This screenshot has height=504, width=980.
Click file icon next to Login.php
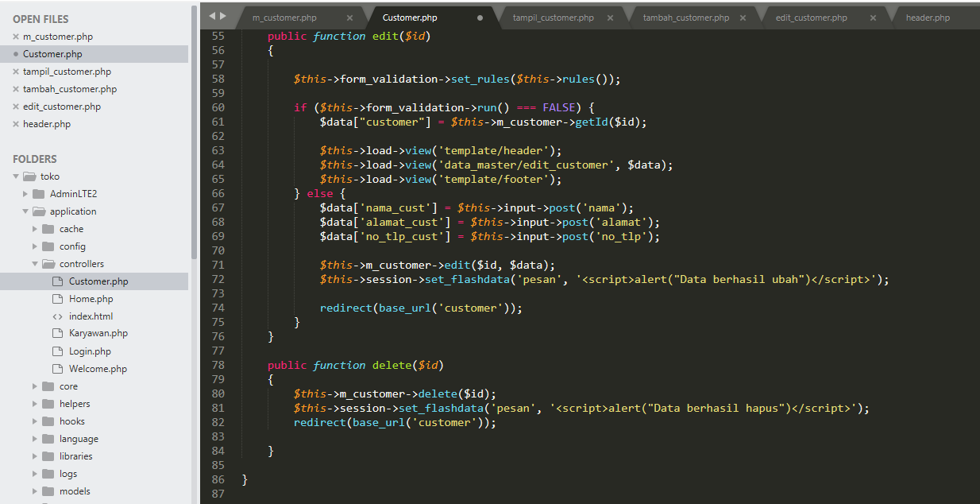(57, 351)
